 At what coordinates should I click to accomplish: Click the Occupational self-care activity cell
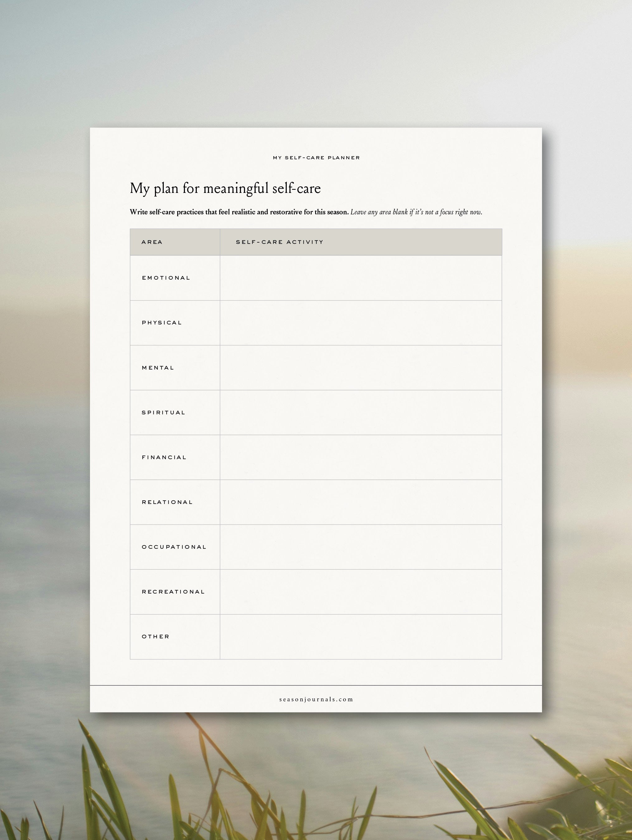[361, 546]
